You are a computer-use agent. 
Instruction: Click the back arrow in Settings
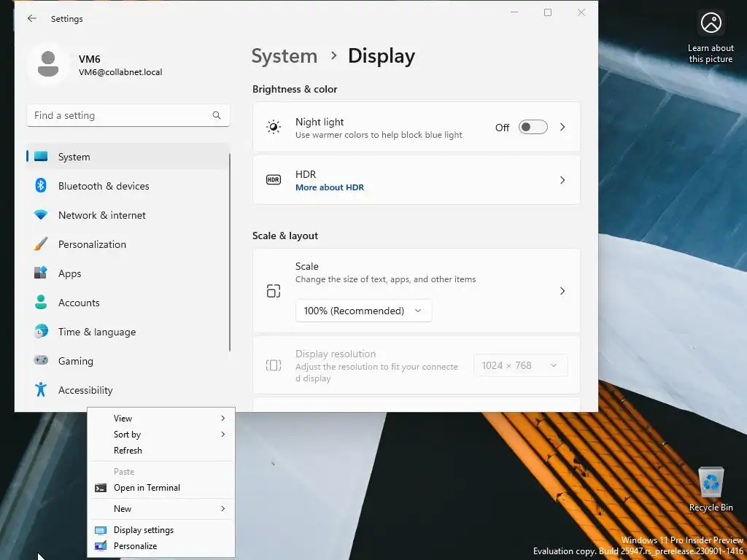point(32,18)
